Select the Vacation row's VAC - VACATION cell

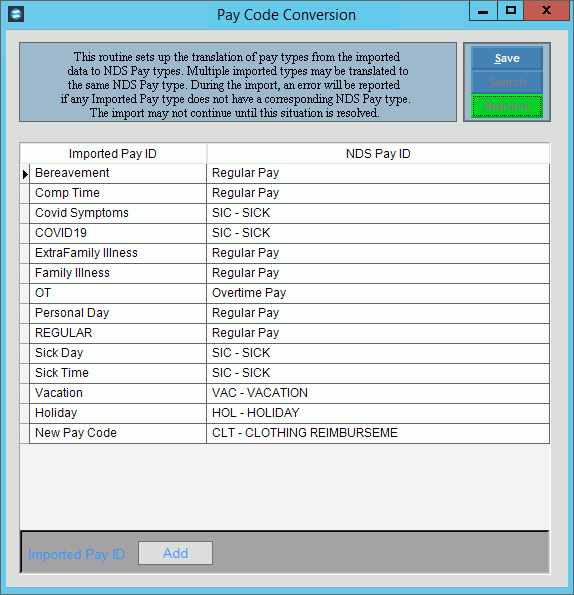[378, 394]
